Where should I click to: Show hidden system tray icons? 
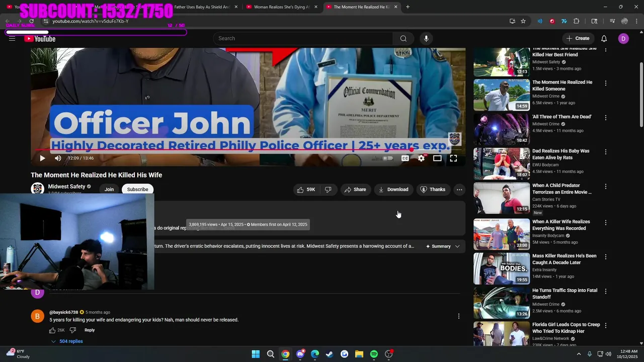pyautogui.click(x=579, y=354)
